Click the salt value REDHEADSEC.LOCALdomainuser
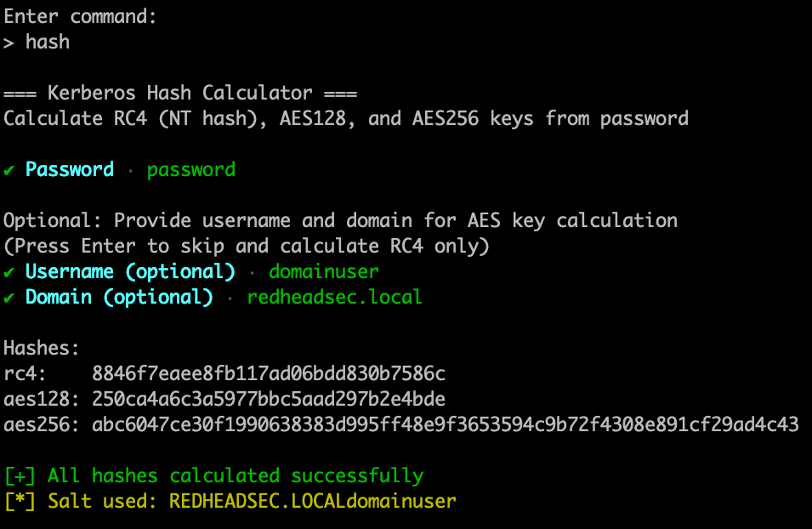The width and height of the screenshot is (812, 529). [313, 501]
